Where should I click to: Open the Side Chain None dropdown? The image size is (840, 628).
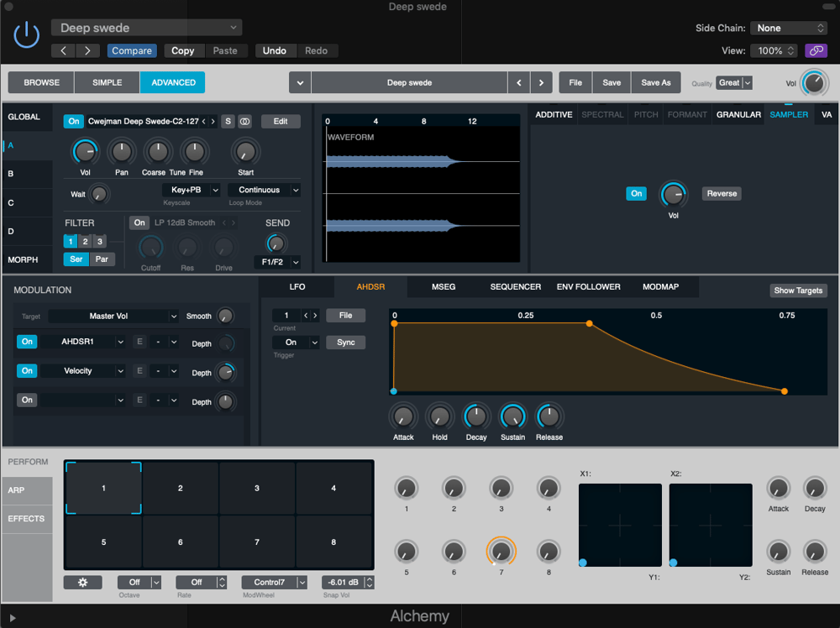(789, 28)
